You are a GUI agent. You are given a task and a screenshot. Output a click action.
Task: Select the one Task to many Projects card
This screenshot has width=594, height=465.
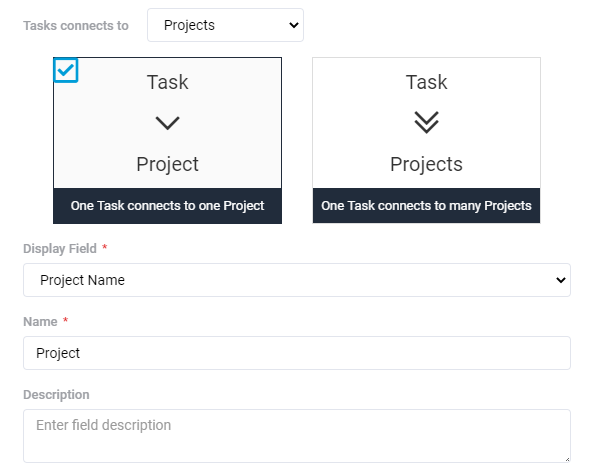427,141
